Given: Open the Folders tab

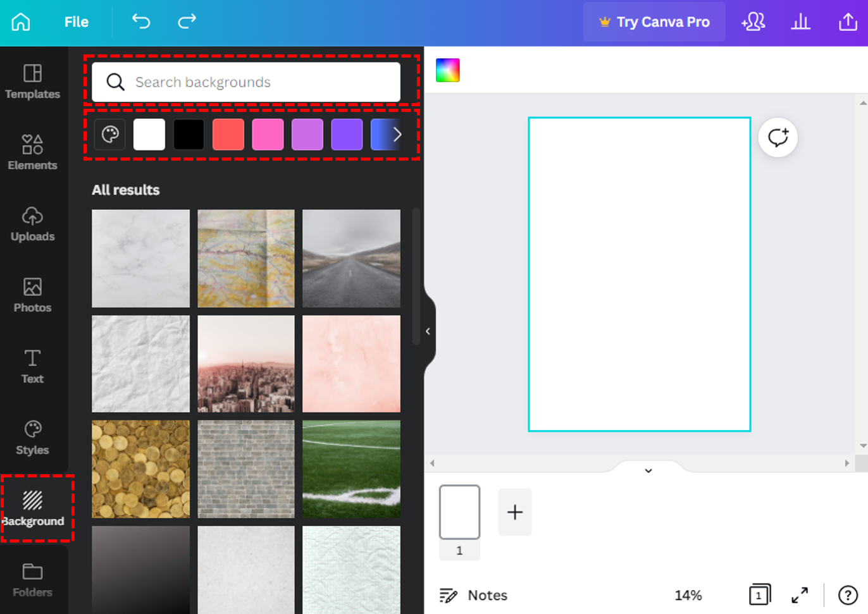Looking at the screenshot, I should (x=33, y=580).
